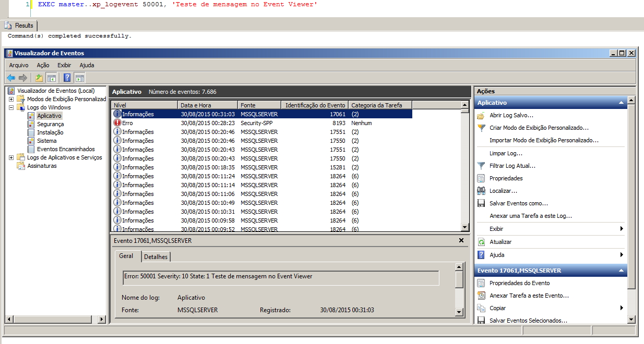Screen dimensions: 644x344
Task: Click the EXEC xp_logevent query line
Action: click(177, 4)
